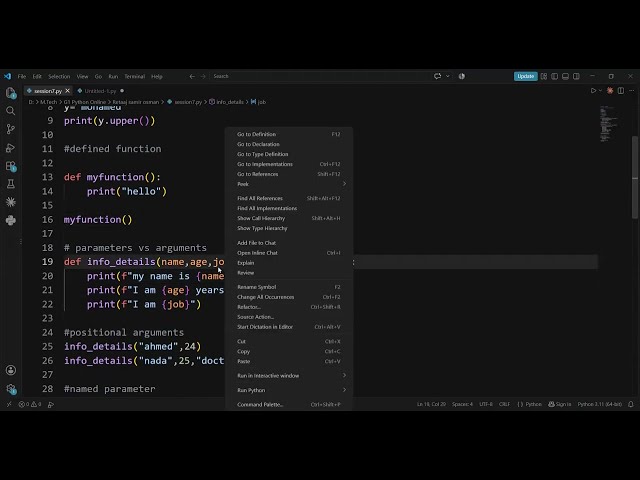Select Paste in context menu
Screen dimensions: 640x480
click(289, 361)
